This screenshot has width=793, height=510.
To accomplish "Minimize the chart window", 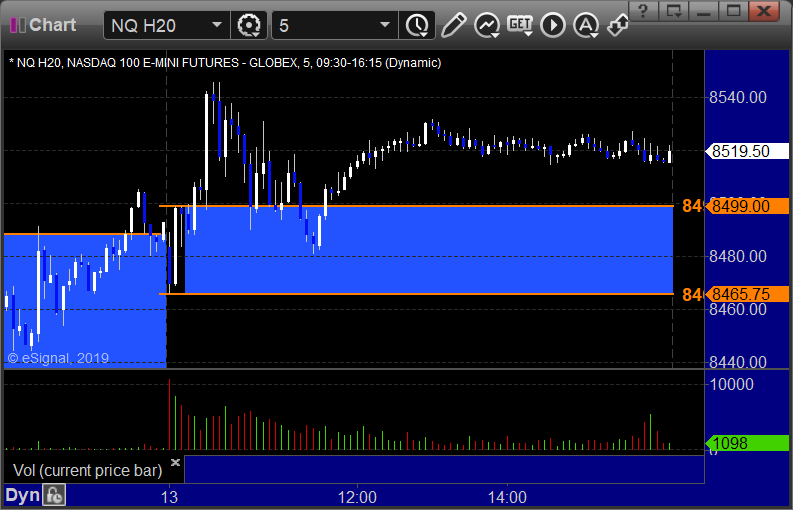I will pyautogui.click(x=704, y=11).
